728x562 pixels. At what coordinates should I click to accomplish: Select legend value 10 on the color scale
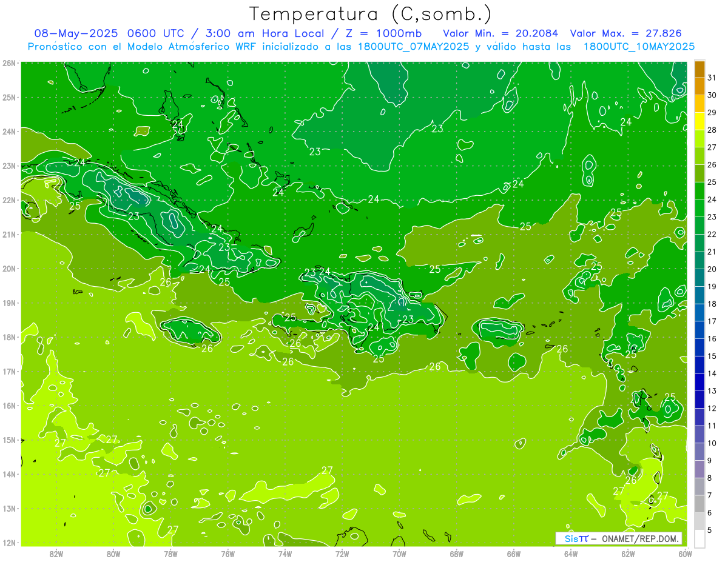(x=712, y=443)
